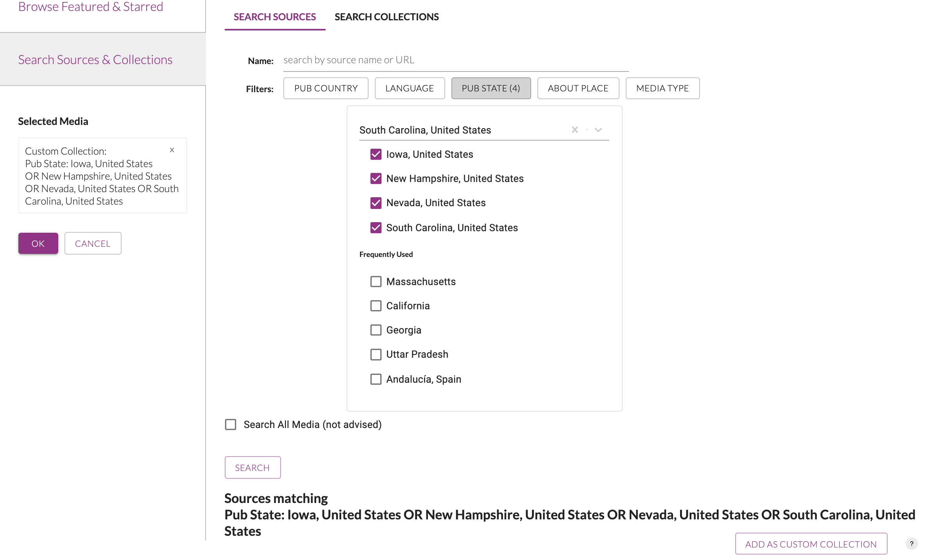The image size is (938, 560).
Task: Open the Media Type filter
Action: (x=662, y=88)
